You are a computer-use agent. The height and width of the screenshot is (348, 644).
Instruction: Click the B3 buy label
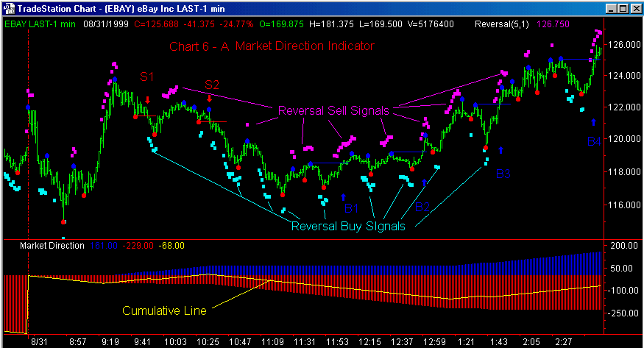[x=503, y=174]
